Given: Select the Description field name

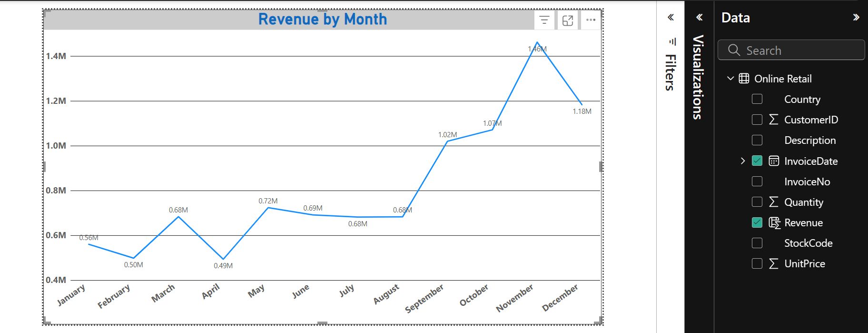Looking at the screenshot, I should click(x=810, y=140).
